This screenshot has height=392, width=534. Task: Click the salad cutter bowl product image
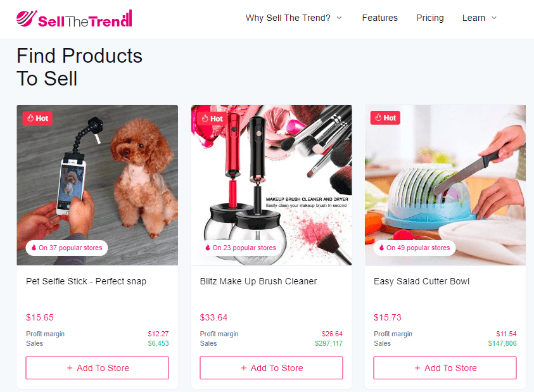[x=445, y=186]
